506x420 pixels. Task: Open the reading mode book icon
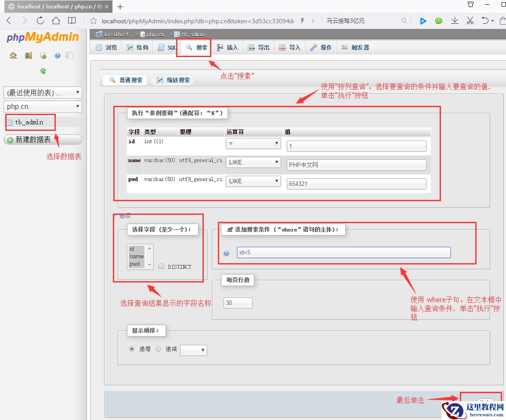tap(72, 21)
